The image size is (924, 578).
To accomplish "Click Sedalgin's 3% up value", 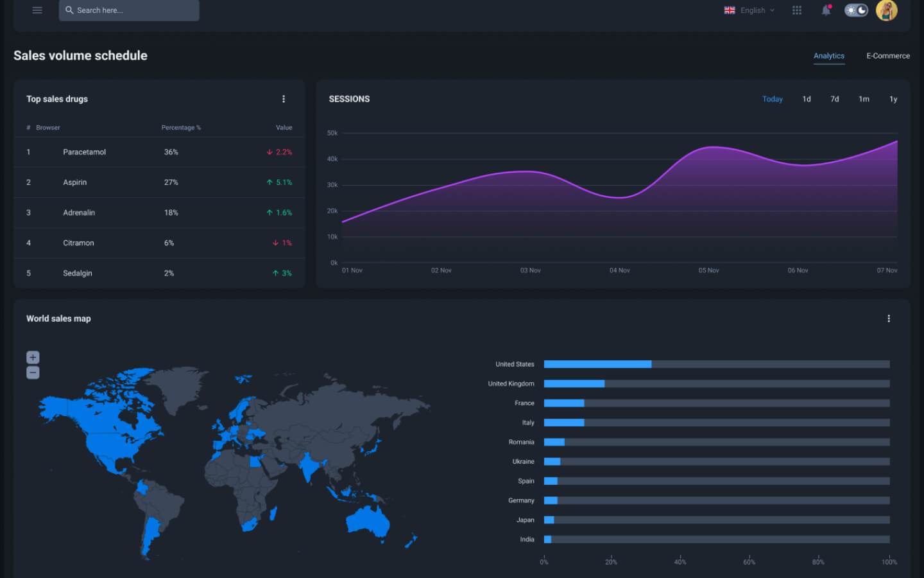I will pyautogui.click(x=282, y=273).
